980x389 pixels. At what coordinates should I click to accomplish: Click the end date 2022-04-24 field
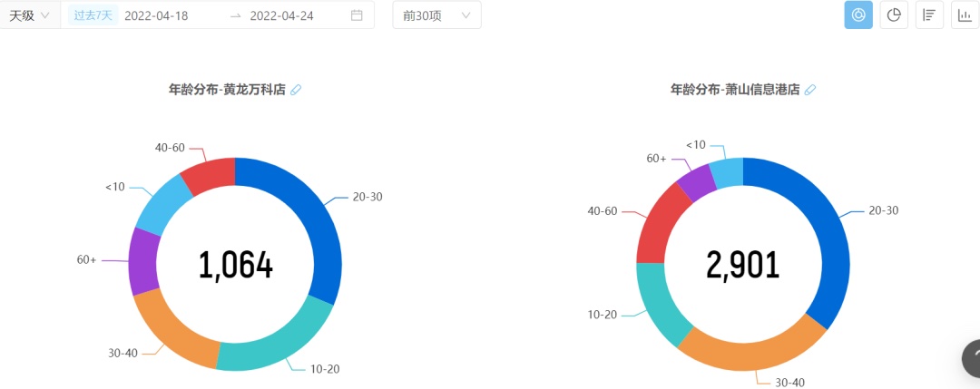tap(281, 15)
